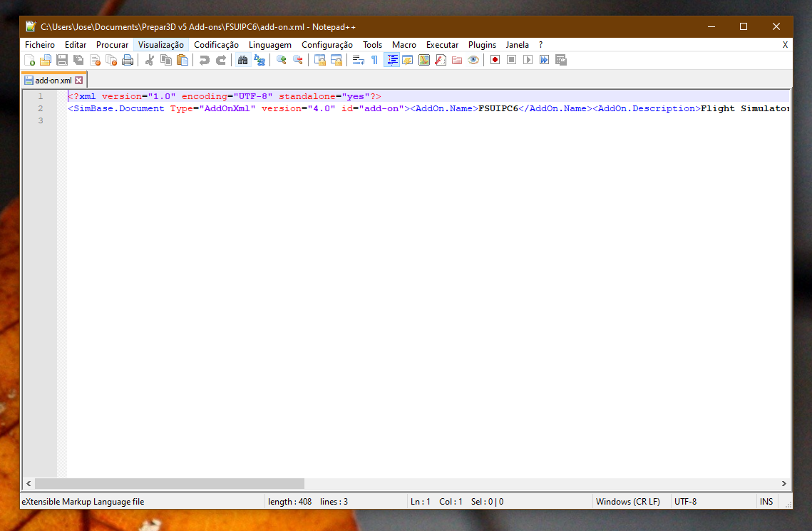Open the Tools menu

[x=372, y=45]
